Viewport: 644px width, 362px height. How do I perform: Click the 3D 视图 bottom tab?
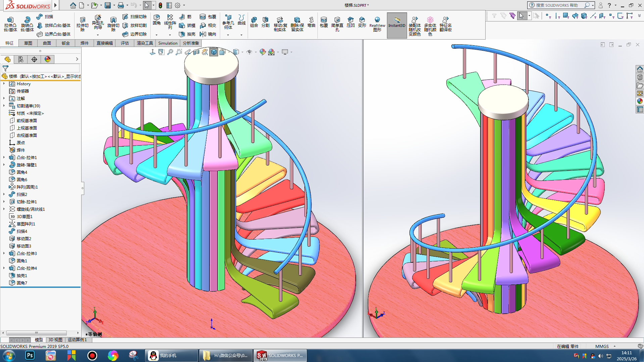55,340
